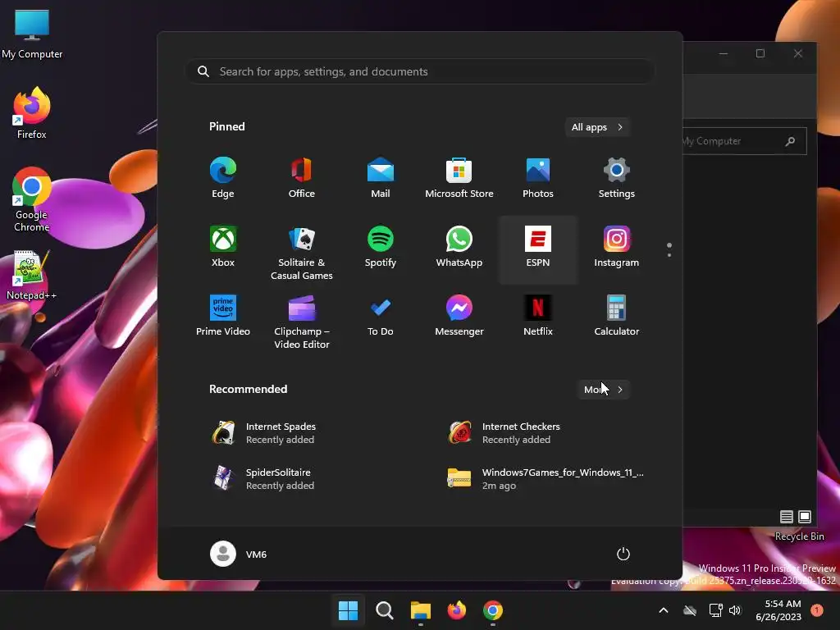840x630 pixels.
Task: Close the background Explorer window
Action: 797,53
